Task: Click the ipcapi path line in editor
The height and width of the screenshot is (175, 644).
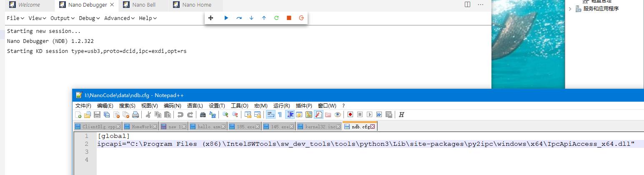Action: 366,144
